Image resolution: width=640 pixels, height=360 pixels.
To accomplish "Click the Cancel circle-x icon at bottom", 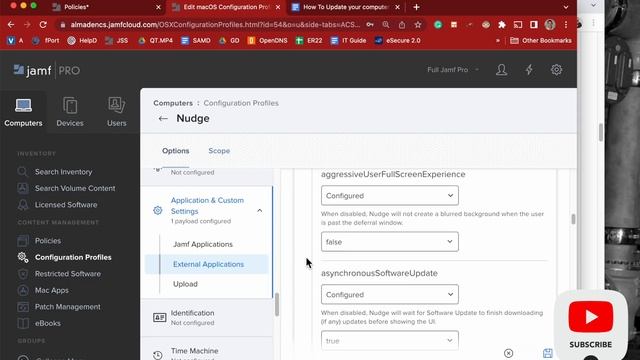I will [509, 353].
